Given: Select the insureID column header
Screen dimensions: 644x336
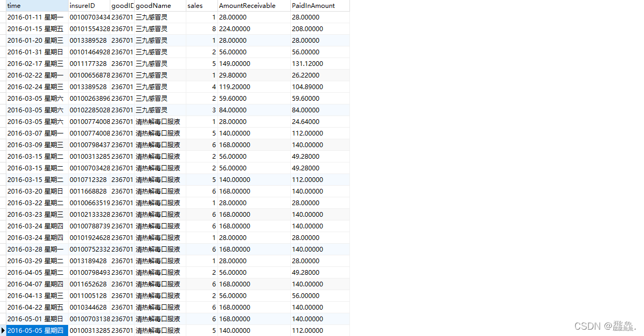Looking at the screenshot, I should pyautogui.click(x=89, y=6).
